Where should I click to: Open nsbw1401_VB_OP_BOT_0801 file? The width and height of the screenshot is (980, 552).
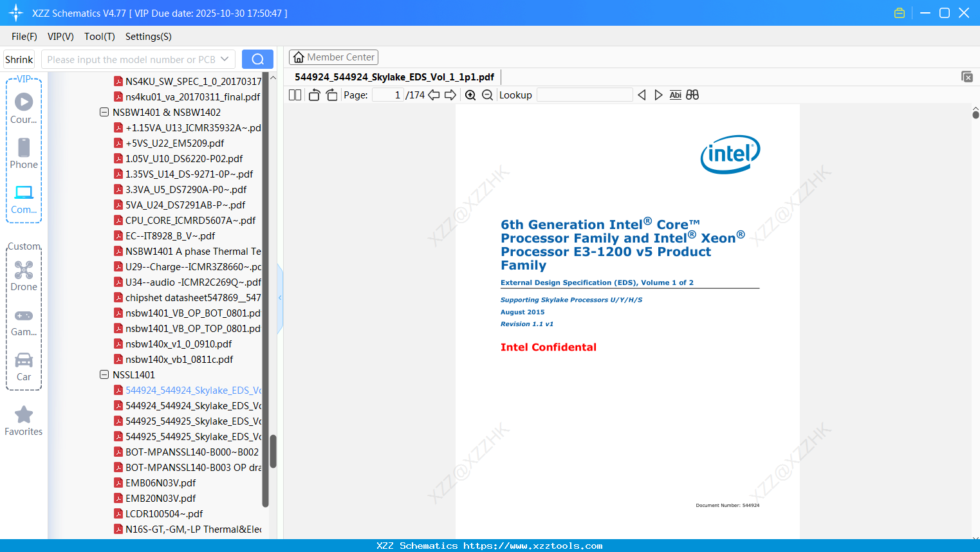click(x=188, y=313)
